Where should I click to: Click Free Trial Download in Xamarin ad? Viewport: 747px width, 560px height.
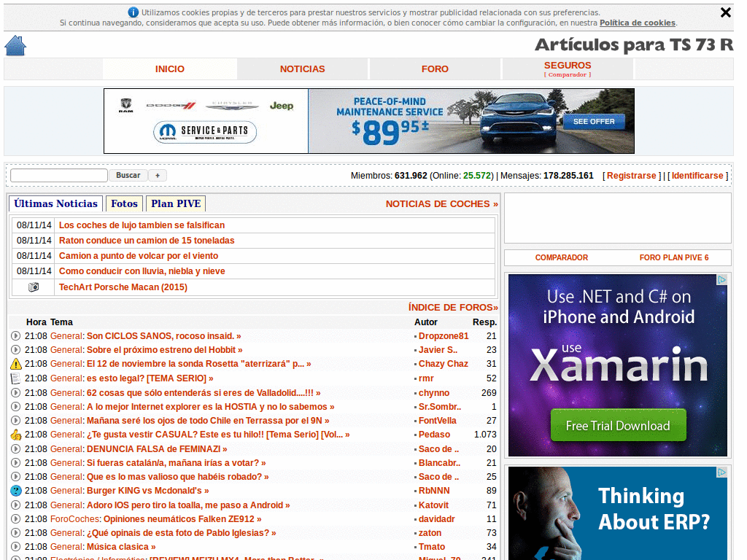click(618, 425)
